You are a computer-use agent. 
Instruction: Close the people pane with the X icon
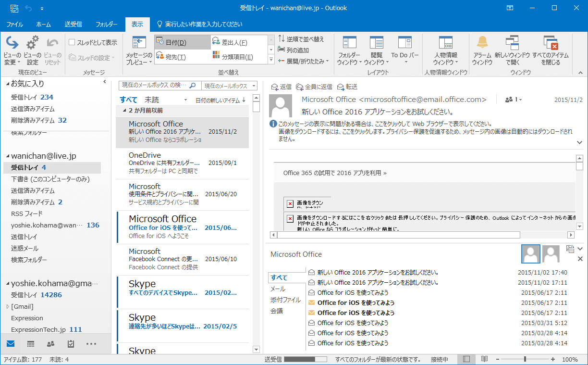click(580, 259)
